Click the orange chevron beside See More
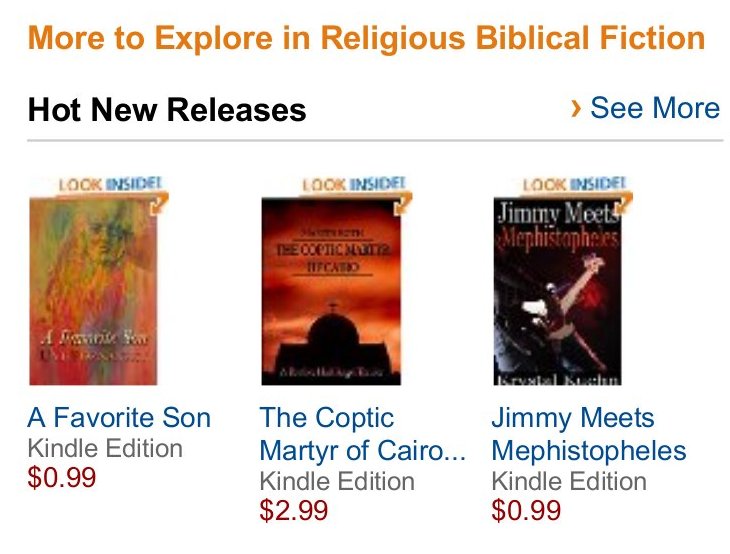 tap(575, 107)
